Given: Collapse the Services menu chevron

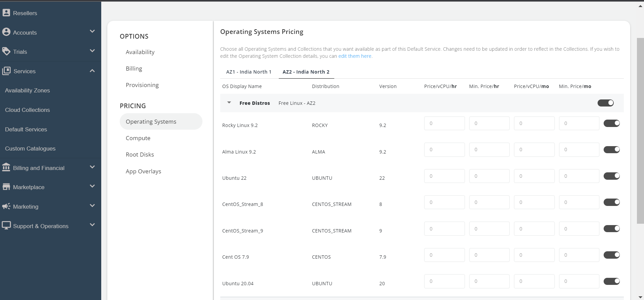Looking at the screenshot, I should [x=92, y=71].
